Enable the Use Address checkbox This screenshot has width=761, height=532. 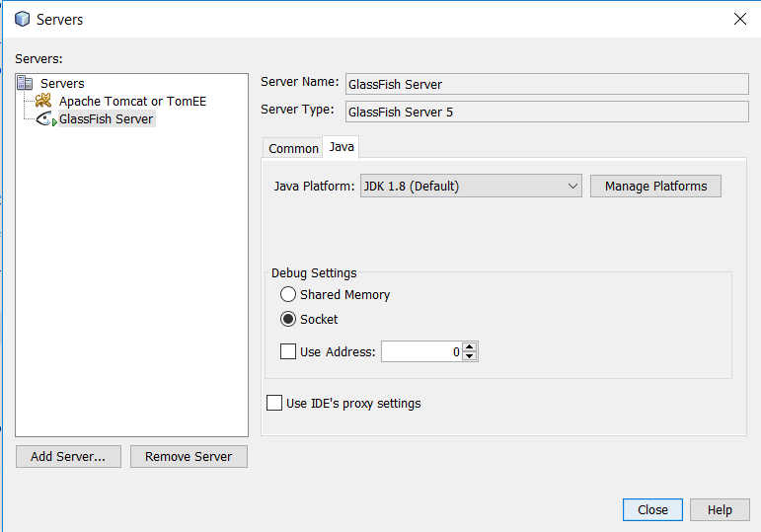pos(288,351)
